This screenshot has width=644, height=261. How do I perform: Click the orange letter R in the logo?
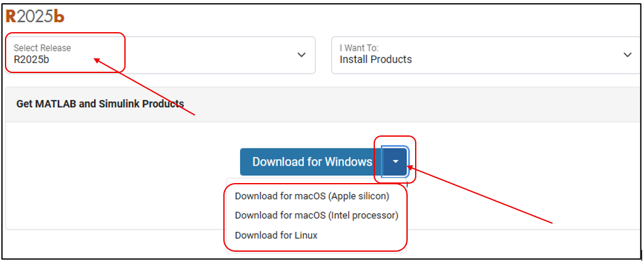click(x=11, y=17)
